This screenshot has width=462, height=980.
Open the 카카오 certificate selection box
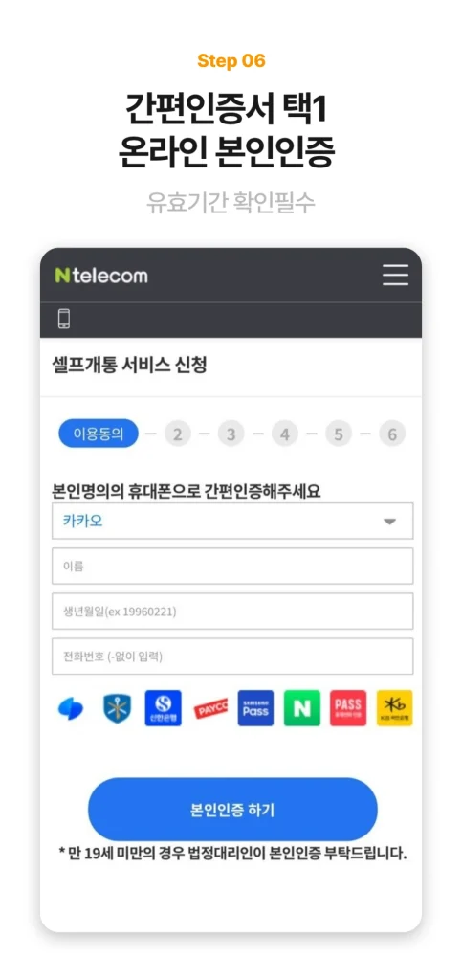[x=232, y=522]
